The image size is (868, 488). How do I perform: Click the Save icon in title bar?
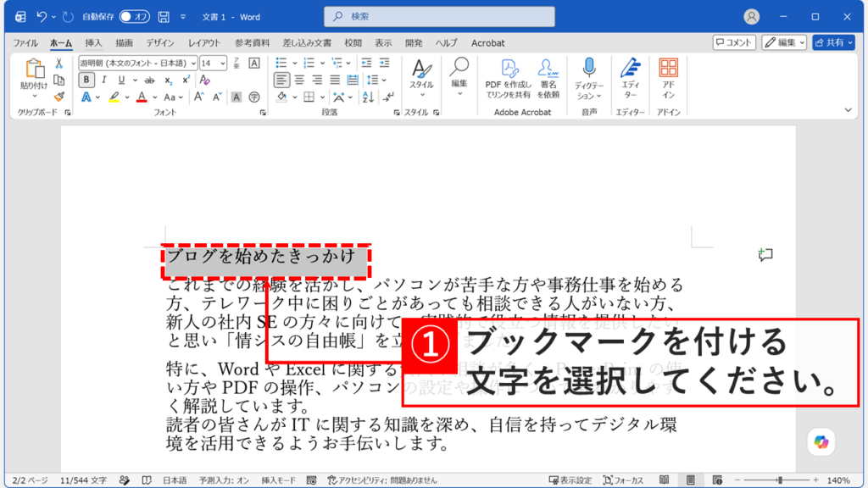click(x=164, y=17)
